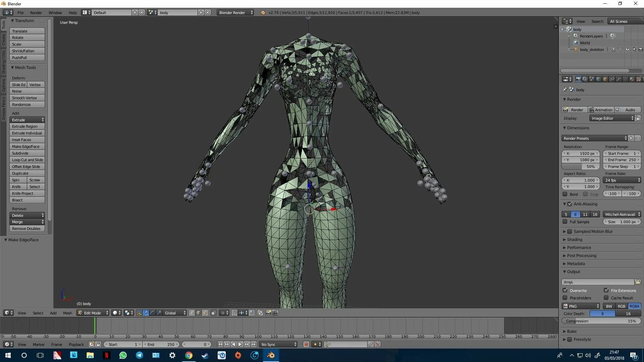Toggle visibility eye for body_skeleton

[x=627, y=49]
